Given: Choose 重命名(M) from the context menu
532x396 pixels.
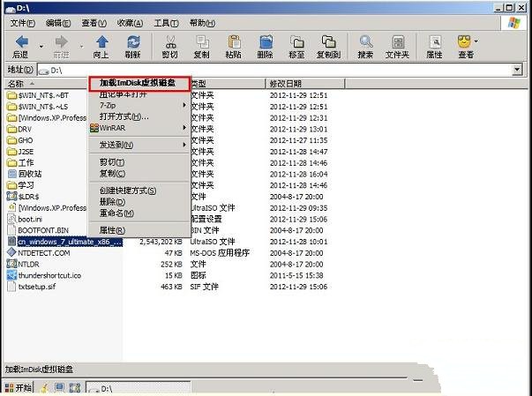Looking at the screenshot, I should (x=116, y=213).
